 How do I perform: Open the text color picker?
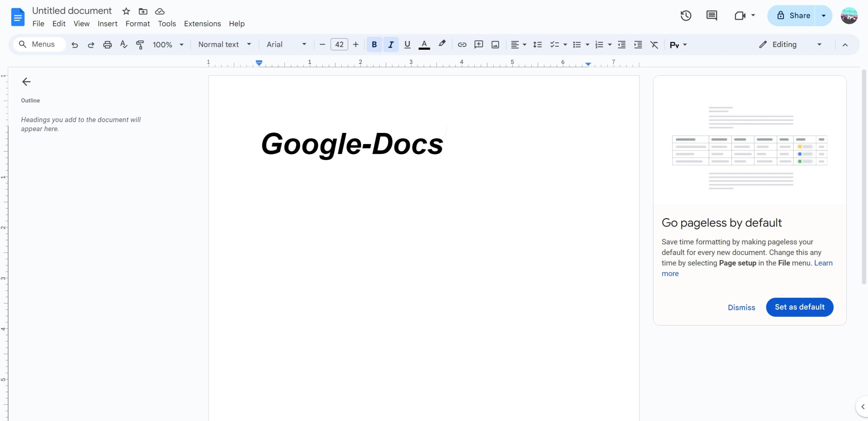point(424,44)
